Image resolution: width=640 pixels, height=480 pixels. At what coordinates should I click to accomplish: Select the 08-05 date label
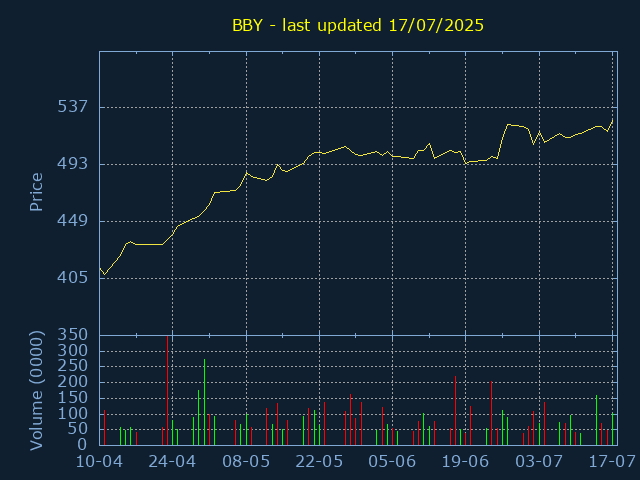tap(246, 462)
